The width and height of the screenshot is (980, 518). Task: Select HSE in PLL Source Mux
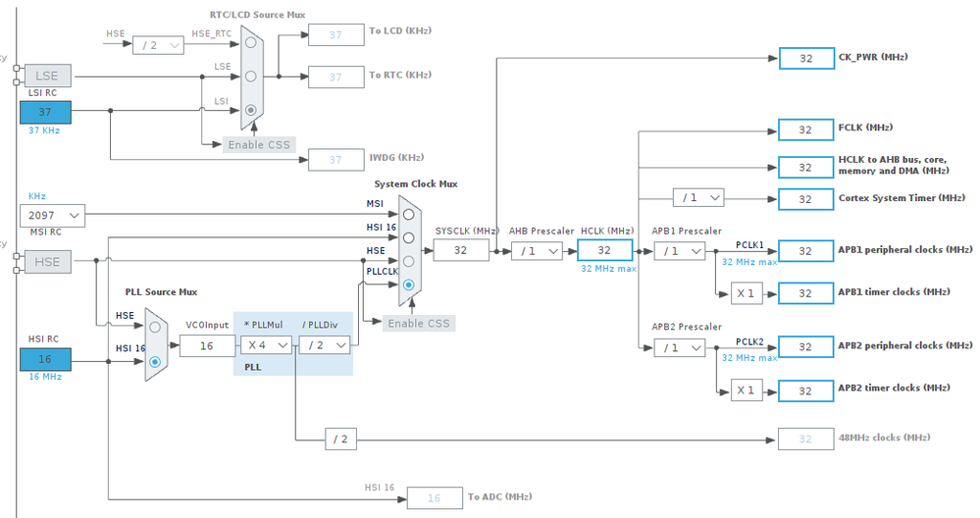click(155, 327)
